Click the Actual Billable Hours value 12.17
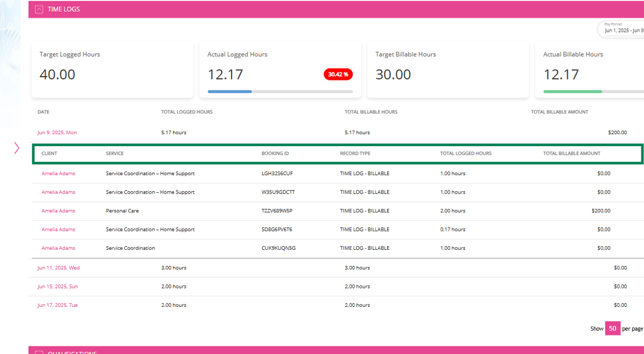 561,74
